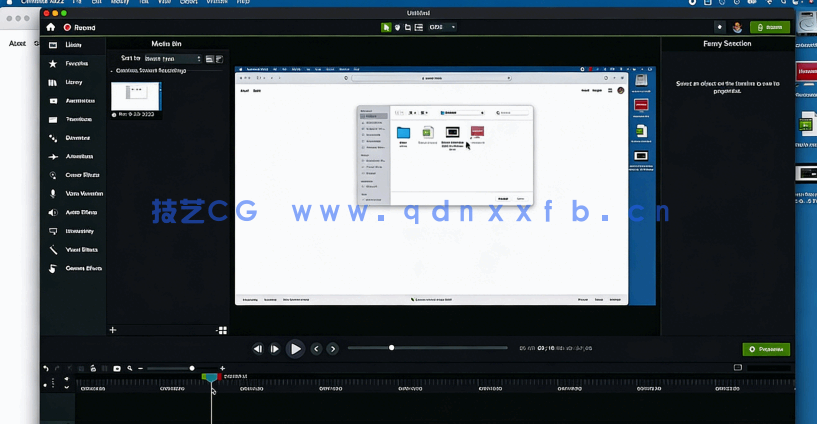Select the Transitions tool icon
This screenshot has width=817, height=424.
pyautogui.click(x=53, y=120)
